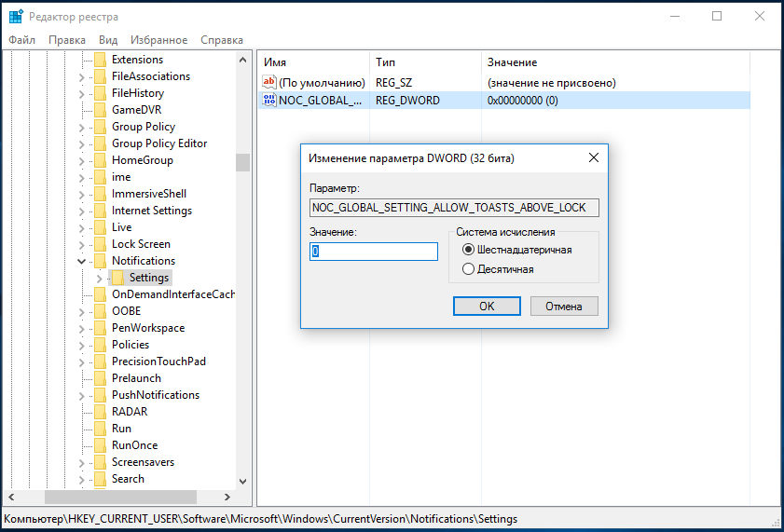Open the Избранное menu
Screen dimensions: 784x532
[159, 40]
